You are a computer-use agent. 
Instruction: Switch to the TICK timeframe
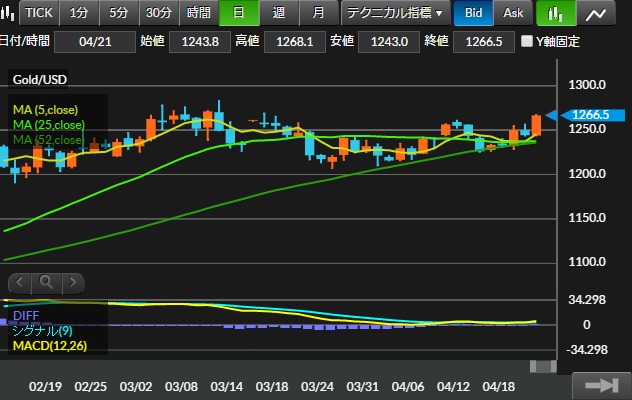pyautogui.click(x=39, y=12)
